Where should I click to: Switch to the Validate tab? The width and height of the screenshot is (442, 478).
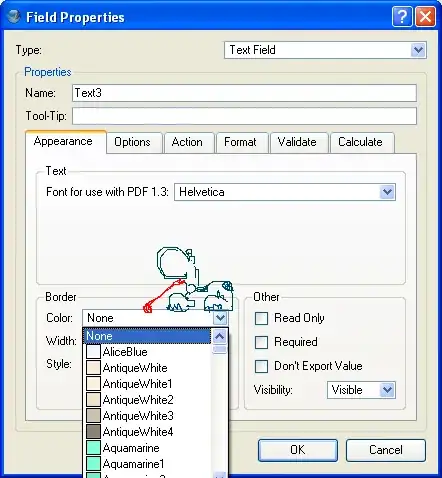click(299, 142)
